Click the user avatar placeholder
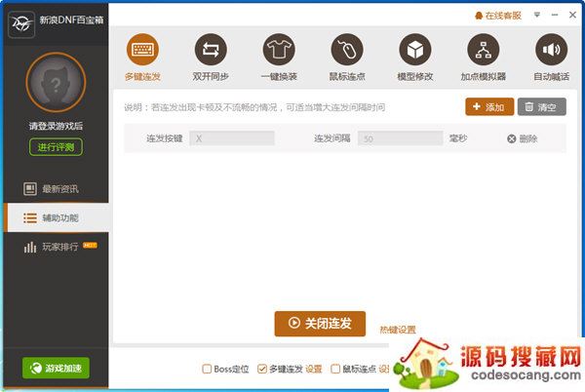Viewport: 585px width, 392px height. 56,83
